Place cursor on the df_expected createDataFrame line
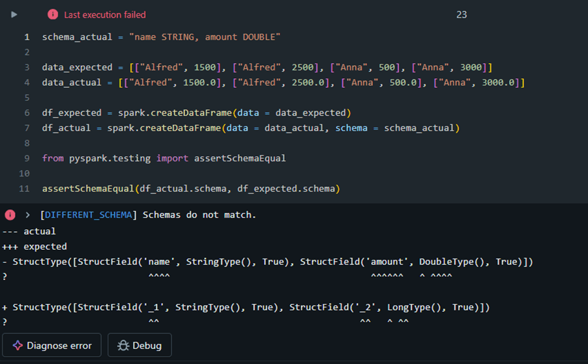The image size is (588, 364). [x=197, y=113]
